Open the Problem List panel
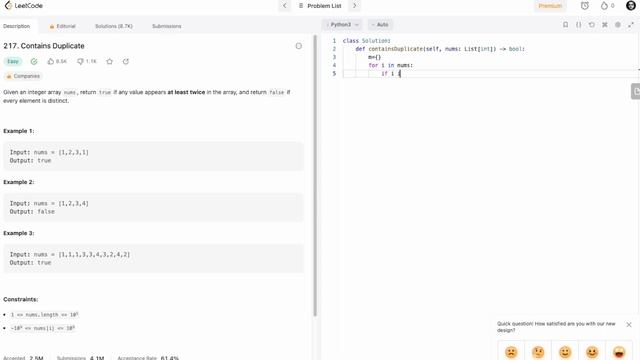 (320, 6)
